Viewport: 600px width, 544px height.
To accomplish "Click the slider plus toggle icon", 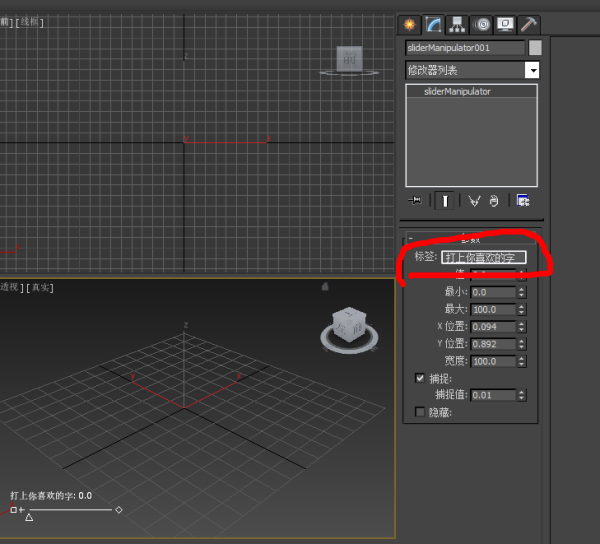I will pyautogui.click(x=21, y=510).
